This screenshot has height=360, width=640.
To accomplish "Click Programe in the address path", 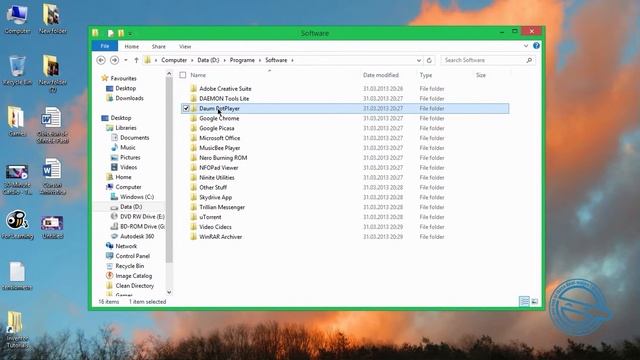I will tap(242, 60).
